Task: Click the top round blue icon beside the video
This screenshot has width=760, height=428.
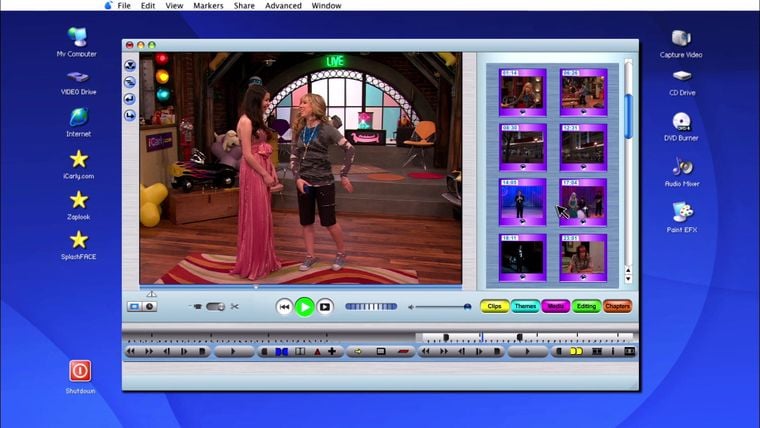Action: pos(130,65)
